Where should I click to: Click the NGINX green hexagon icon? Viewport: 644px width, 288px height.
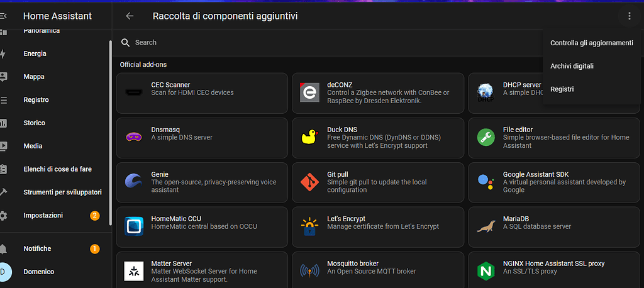[485, 272]
